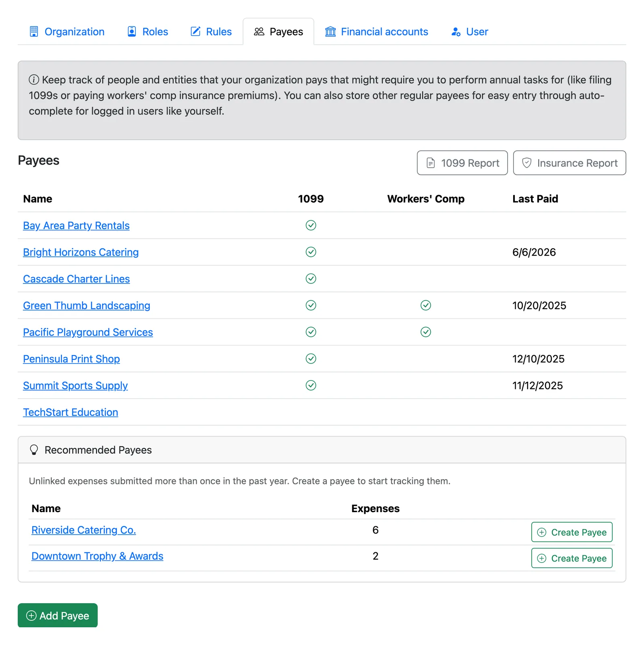The width and height of the screenshot is (644, 645).
Task: Open Bright Horizons Catering payee
Action: (x=80, y=252)
